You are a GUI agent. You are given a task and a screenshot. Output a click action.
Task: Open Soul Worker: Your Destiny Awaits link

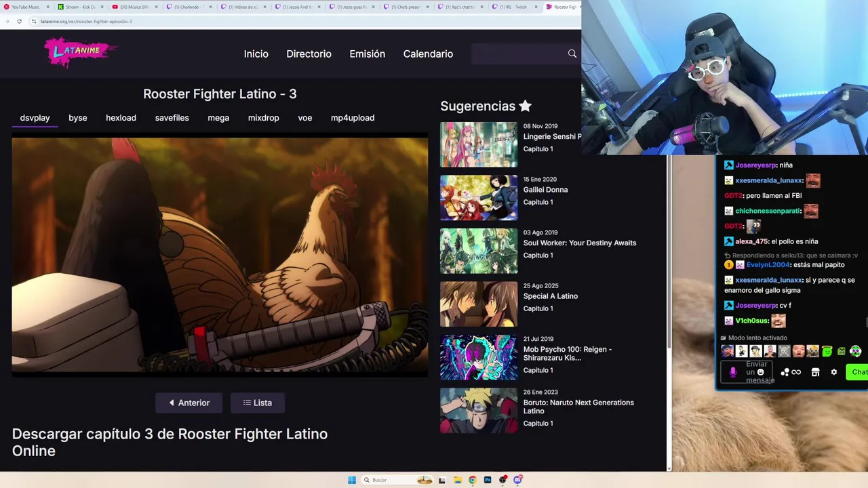tap(580, 243)
